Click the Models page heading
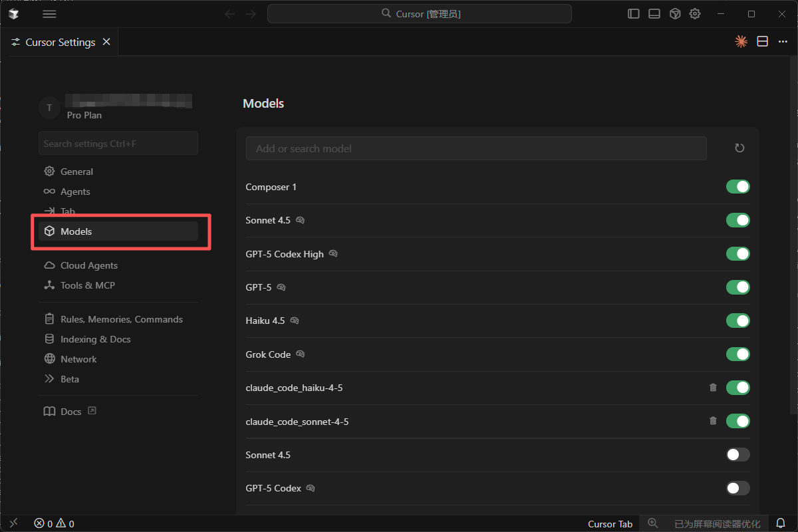798x532 pixels. pos(263,103)
